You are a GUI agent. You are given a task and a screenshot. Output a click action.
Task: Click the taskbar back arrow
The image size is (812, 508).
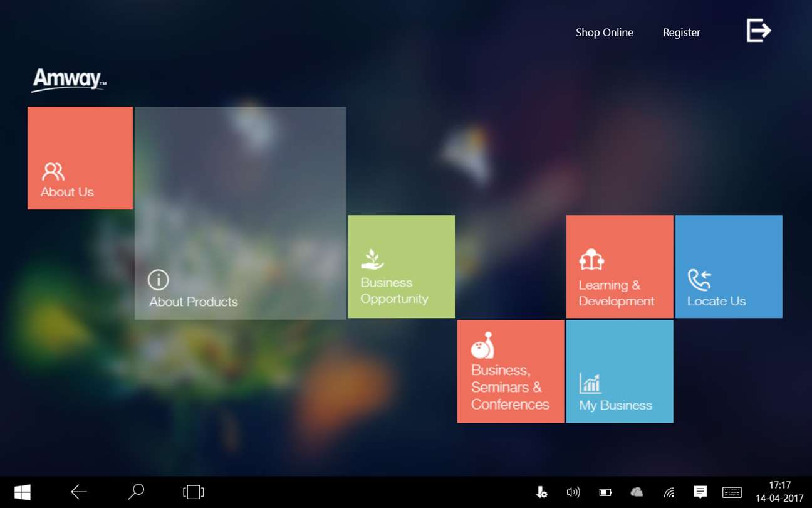79,492
